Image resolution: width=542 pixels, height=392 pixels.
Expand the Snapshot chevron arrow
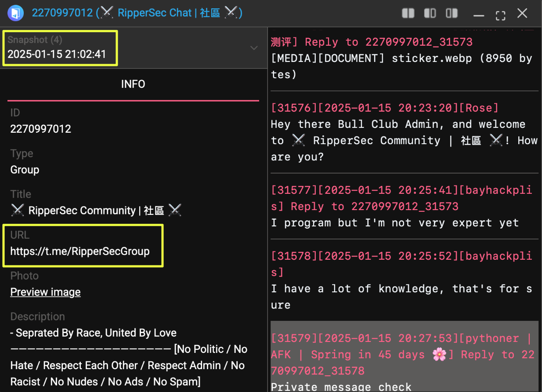[254, 48]
